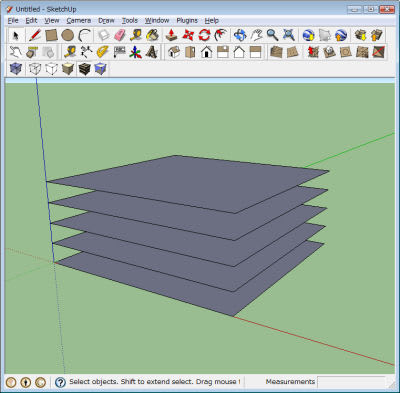Click Sandbox From Contours icon
The image size is (400, 393).
pyautogui.click(x=276, y=52)
